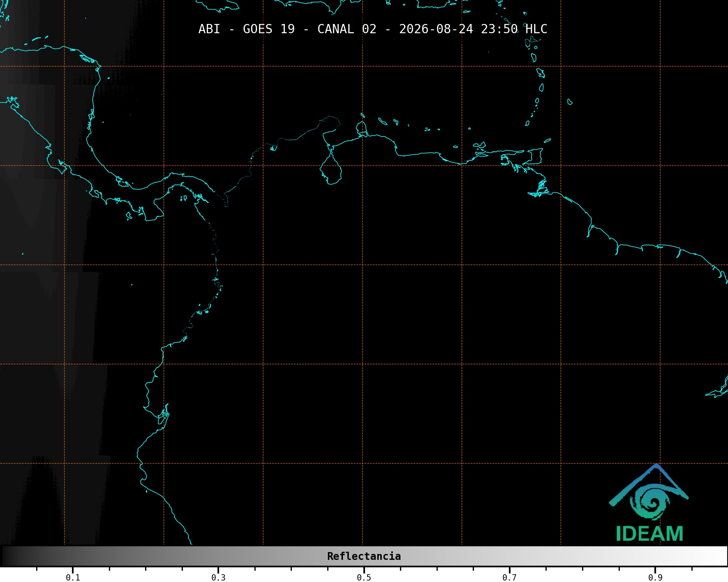Click the '23:50 HLC' timestamp in the title
Viewport: 728px width, 582px height.
pyautogui.click(x=514, y=29)
